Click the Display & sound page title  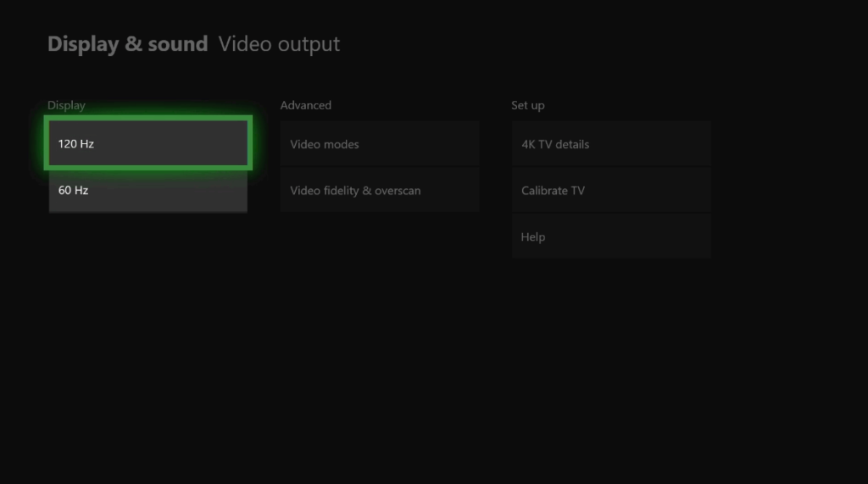127,44
